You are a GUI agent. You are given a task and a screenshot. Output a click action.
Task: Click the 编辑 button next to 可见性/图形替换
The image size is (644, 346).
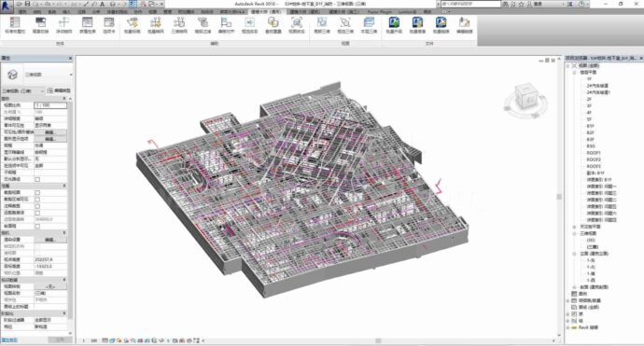[50, 132]
